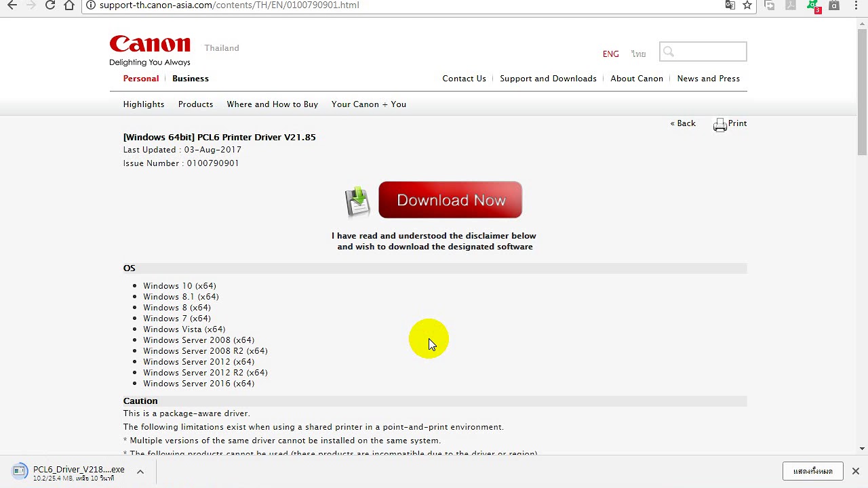Click 'This is a package-aware driver.' text

tap(186, 413)
